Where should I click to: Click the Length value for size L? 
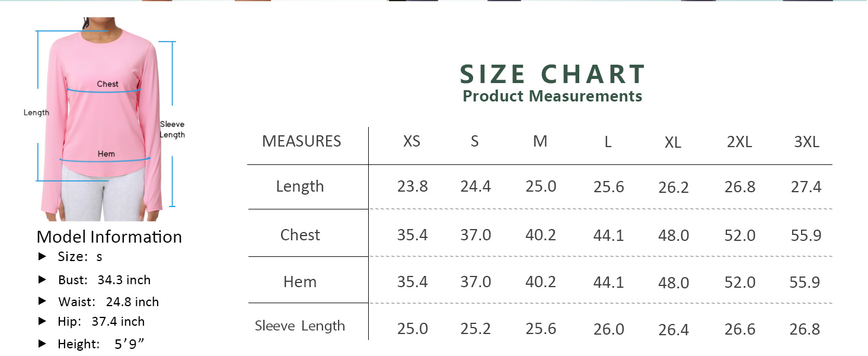pos(609,187)
